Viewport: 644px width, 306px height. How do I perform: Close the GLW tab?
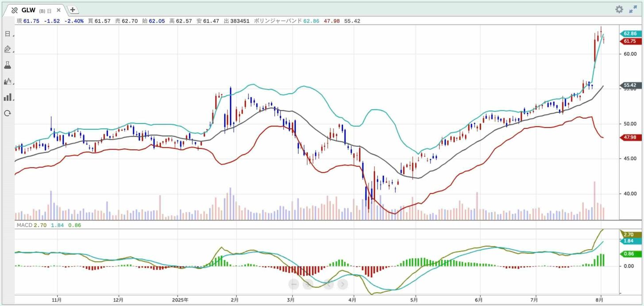coord(58,10)
